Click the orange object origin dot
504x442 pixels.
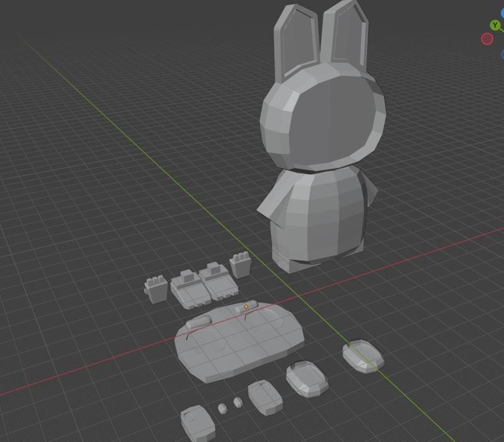pyautogui.click(x=246, y=306)
